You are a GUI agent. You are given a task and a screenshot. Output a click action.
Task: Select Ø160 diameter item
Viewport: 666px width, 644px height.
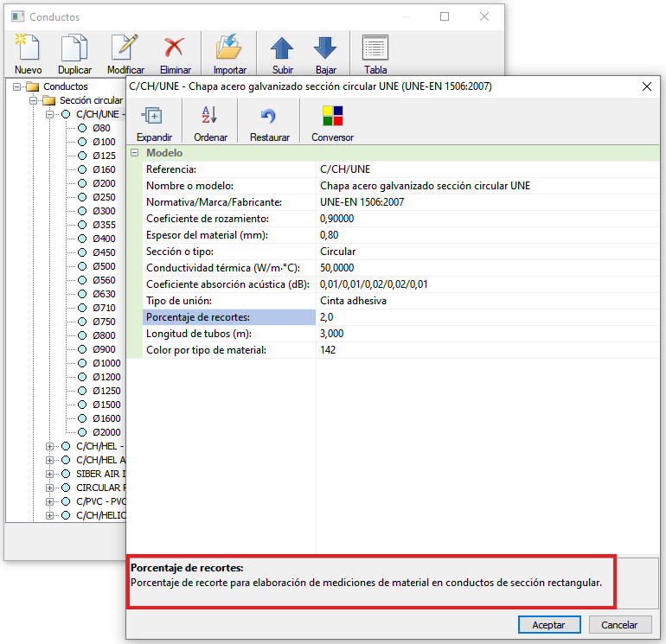[x=104, y=169]
